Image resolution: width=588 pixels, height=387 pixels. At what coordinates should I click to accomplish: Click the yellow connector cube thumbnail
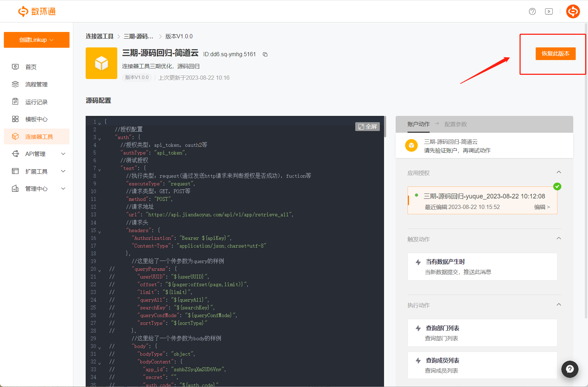click(x=101, y=63)
